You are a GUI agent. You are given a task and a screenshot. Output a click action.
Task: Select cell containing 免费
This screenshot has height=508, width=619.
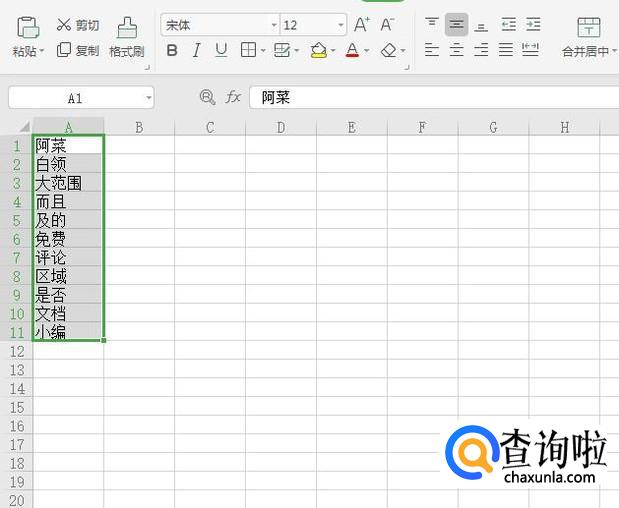68,238
